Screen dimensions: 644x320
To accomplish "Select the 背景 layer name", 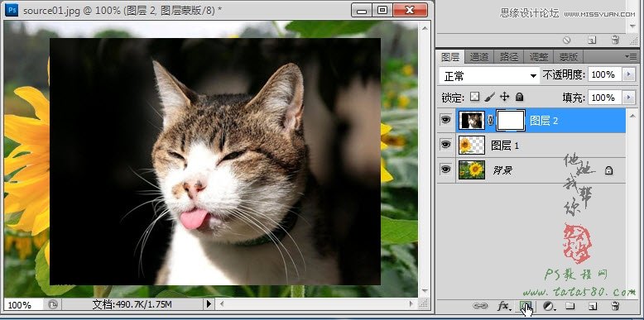I will pyautogui.click(x=502, y=170).
